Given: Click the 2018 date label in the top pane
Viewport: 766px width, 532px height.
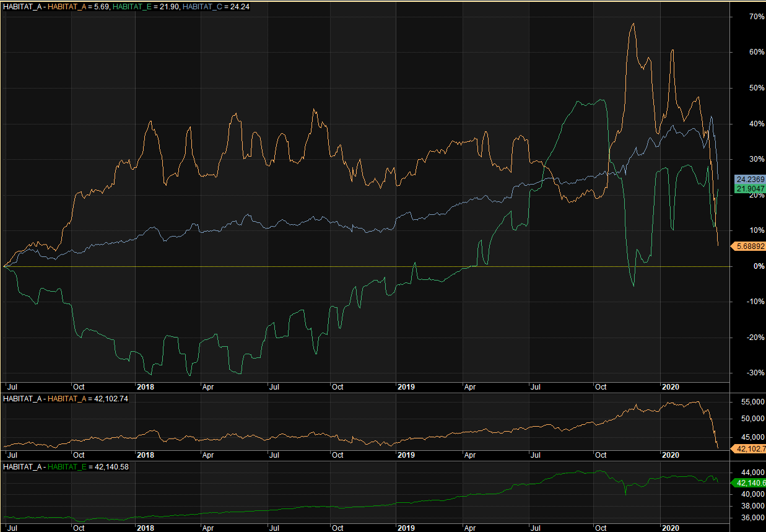Looking at the screenshot, I should tap(145, 386).
